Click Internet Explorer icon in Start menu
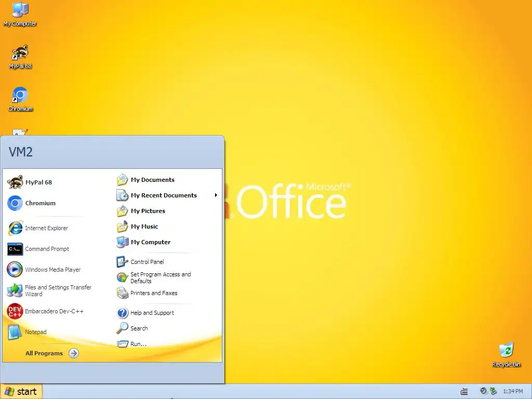Screen dimensions: 532x399 (x=15, y=228)
